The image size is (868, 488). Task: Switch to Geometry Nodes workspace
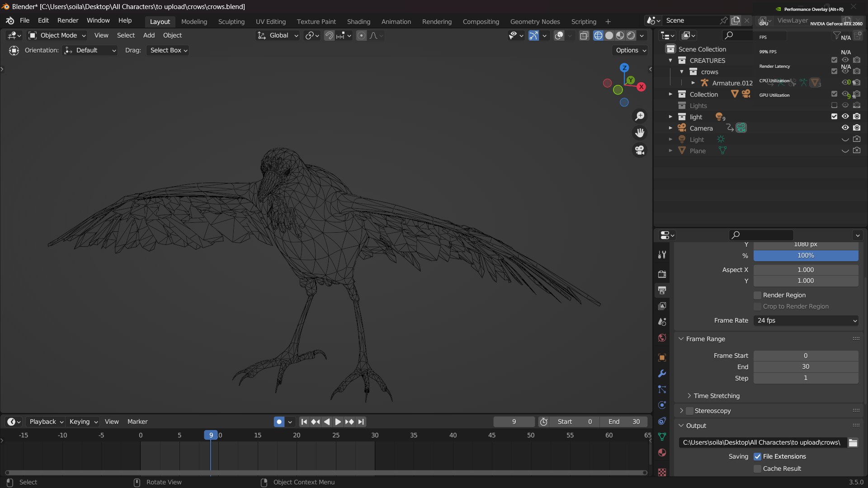(535, 22)
